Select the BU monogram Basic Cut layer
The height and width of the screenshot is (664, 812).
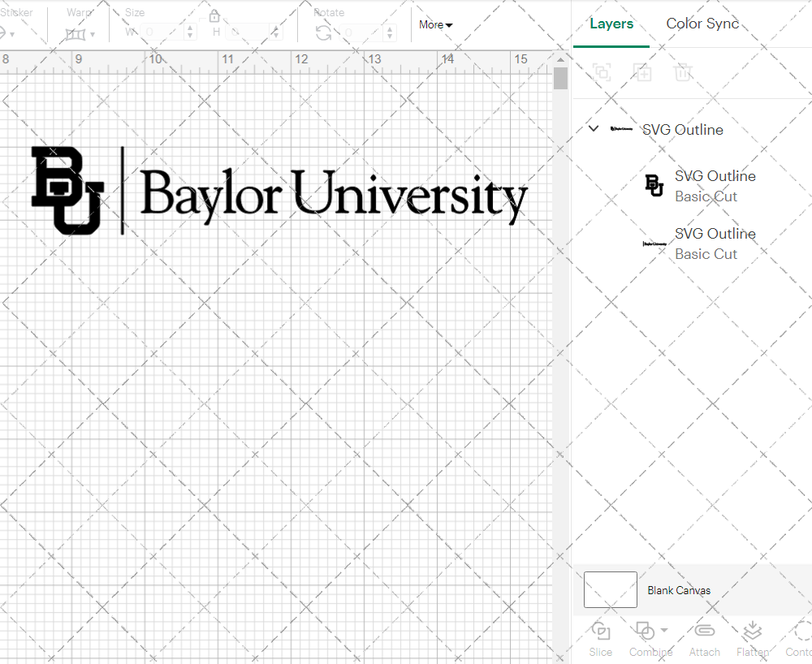click(x=715, y=185)
